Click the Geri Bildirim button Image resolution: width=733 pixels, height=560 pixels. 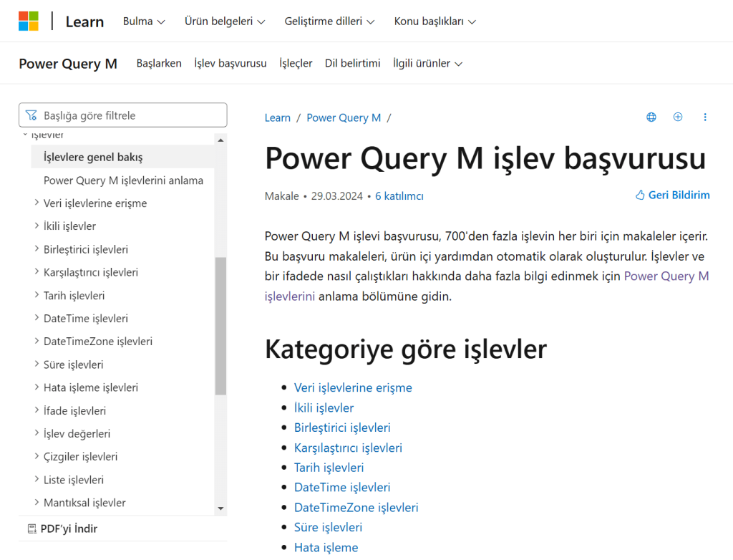[x=672, y=195]
